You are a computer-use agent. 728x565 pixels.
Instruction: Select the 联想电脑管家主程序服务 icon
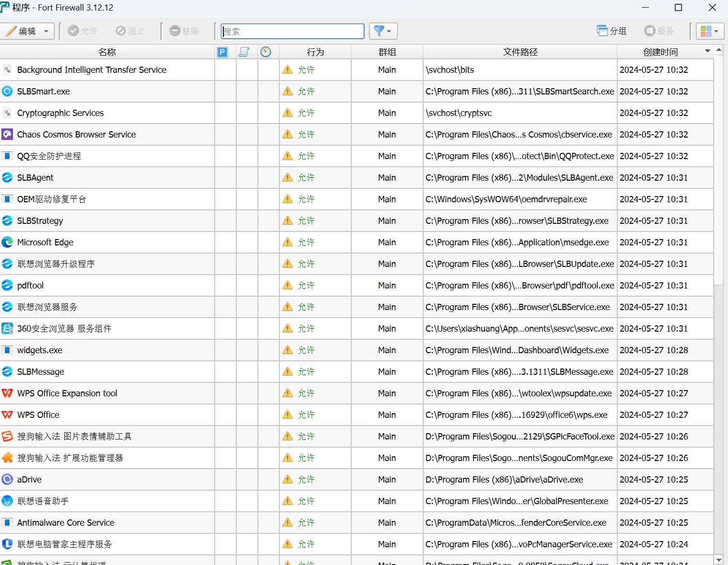point(7,544)
